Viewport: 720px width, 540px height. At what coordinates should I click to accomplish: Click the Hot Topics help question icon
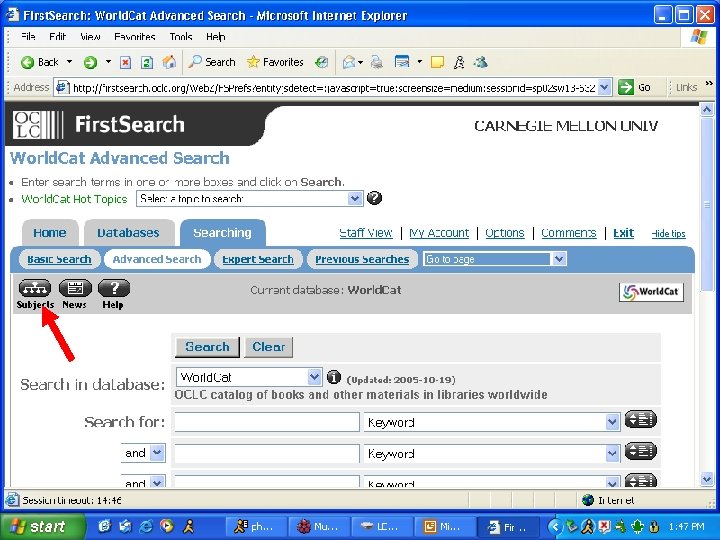click(375, 198)
